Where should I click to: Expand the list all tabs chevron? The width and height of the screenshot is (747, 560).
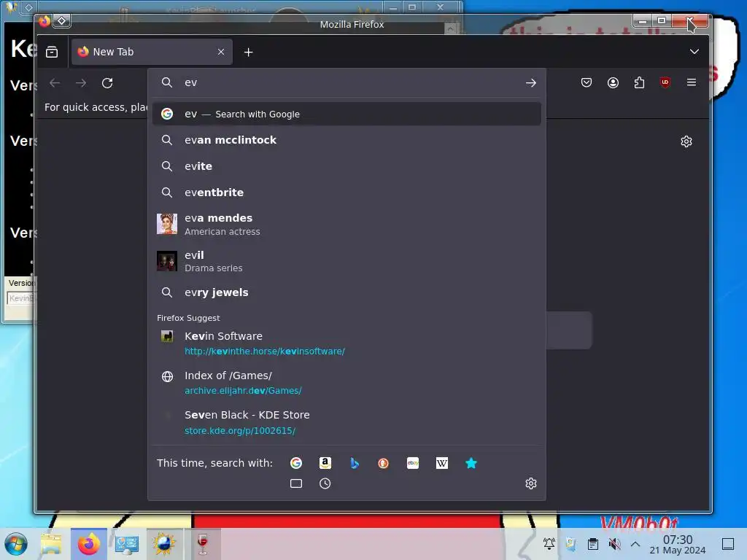[694, 52]
